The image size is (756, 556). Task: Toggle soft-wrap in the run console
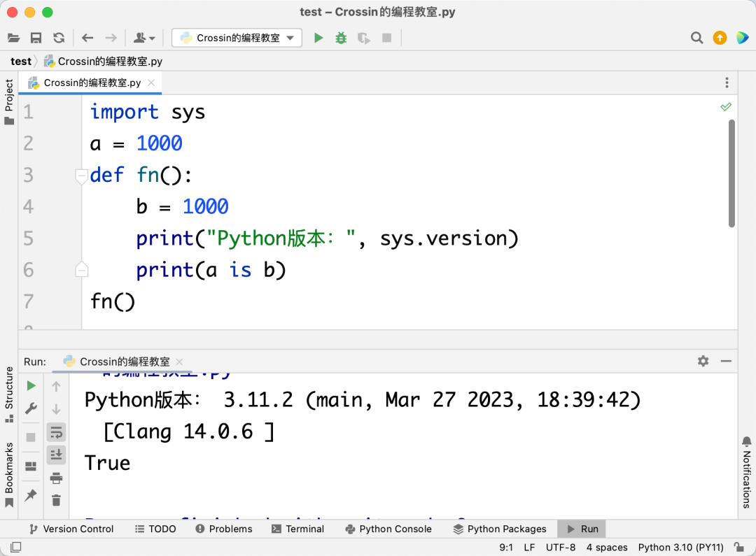point(56,432)
